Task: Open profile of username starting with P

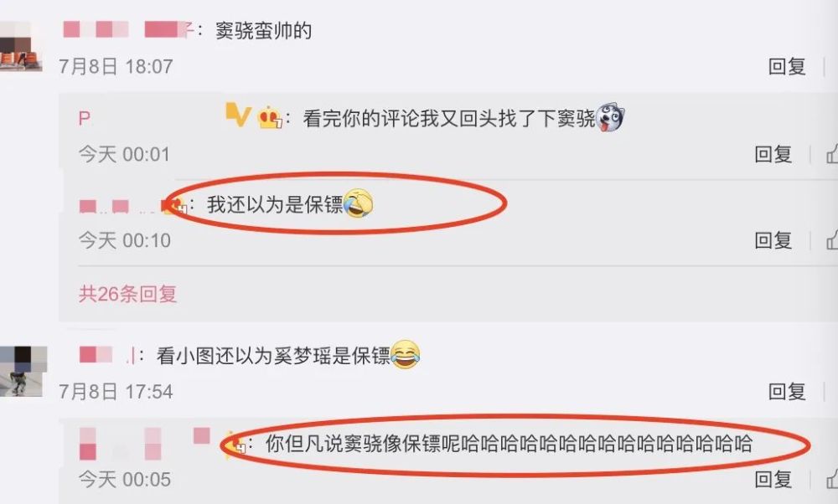Action: 85,118
